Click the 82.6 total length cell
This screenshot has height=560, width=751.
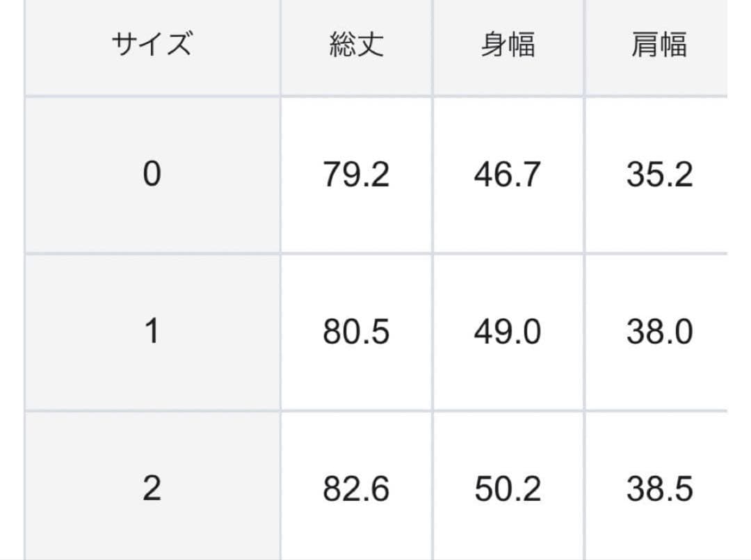[356, 489]
